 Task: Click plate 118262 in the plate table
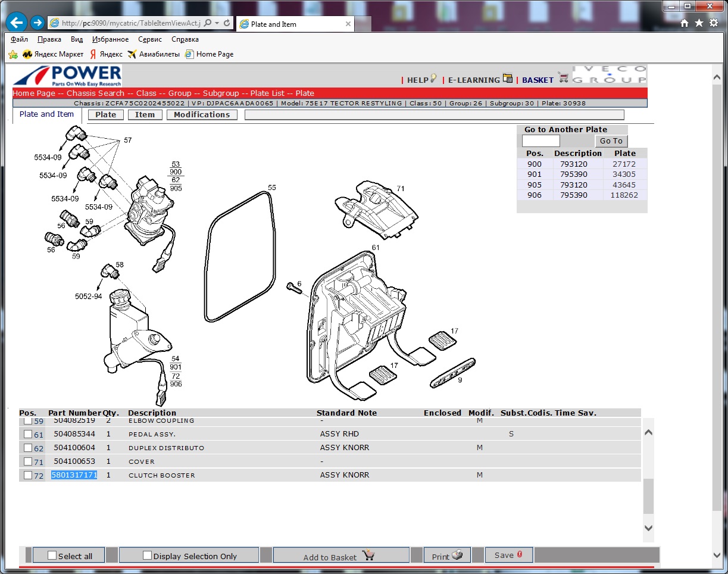tap(624, 195)
